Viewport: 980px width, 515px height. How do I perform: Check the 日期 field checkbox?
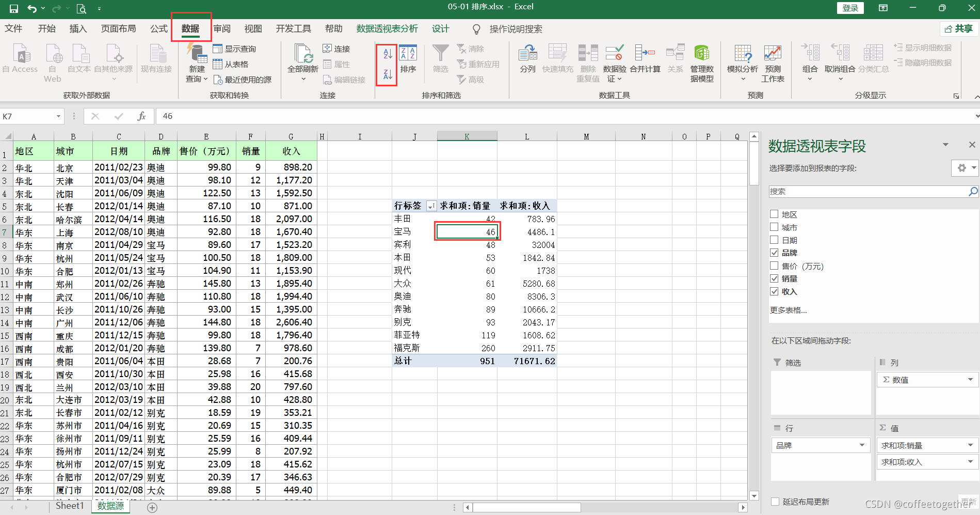pos(774,240)
